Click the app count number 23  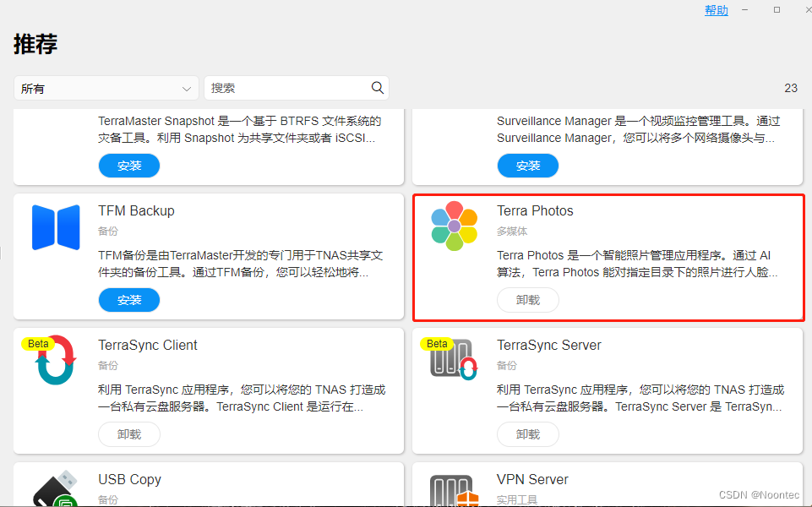[791, 87]
